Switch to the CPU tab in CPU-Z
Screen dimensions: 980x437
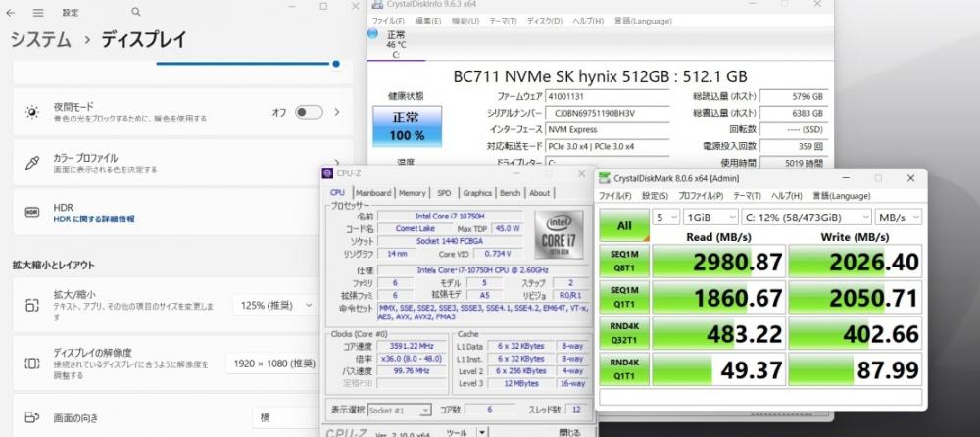[x=337, y=193]
